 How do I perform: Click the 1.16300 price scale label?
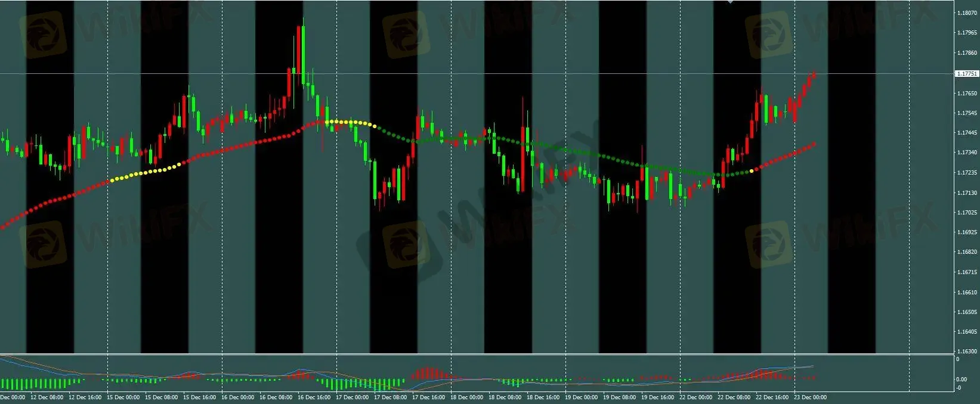[x=966, y=352]
